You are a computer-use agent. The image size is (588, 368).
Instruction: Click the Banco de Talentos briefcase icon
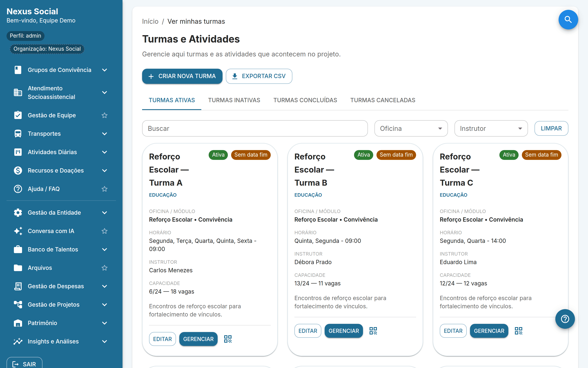tap(18, 249)
